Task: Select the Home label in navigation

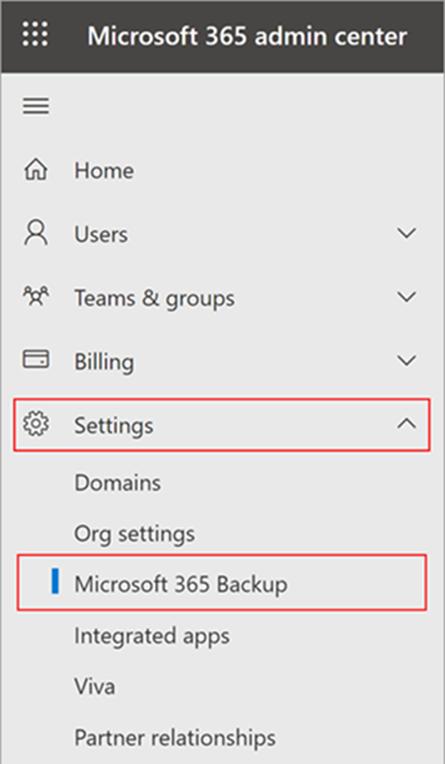Action: [x=104, y=171]
